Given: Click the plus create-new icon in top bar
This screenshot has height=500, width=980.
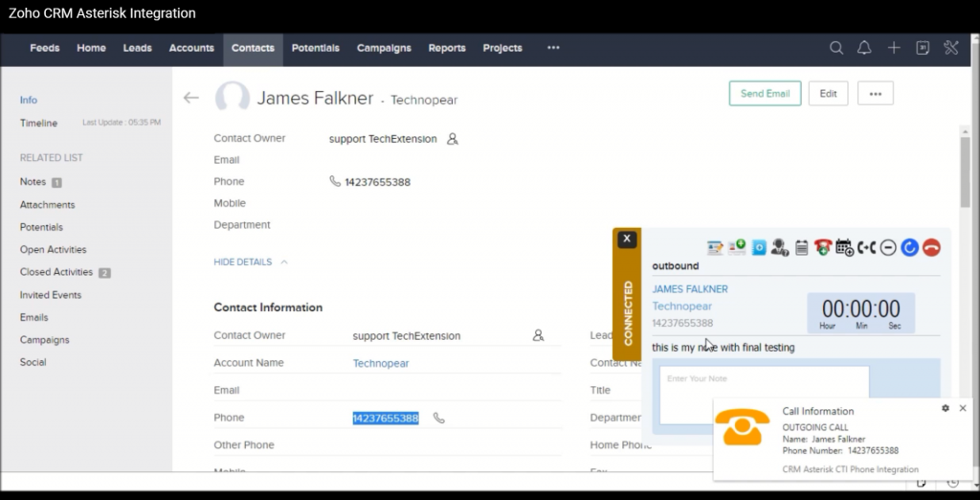Looking at the screenshot, I should 894,48.
